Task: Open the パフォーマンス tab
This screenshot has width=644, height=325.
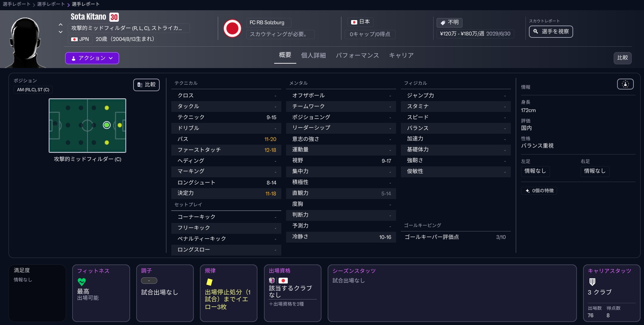Action: point(357,55)
